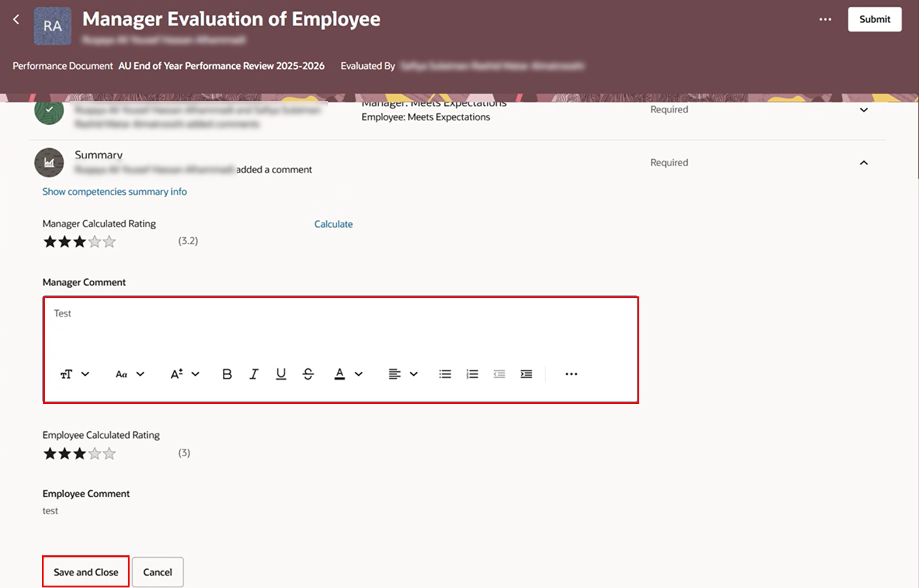This screenshot has width=919, height=588.
Task: Open the font family dropdown arrow
Action: (140, 374)
